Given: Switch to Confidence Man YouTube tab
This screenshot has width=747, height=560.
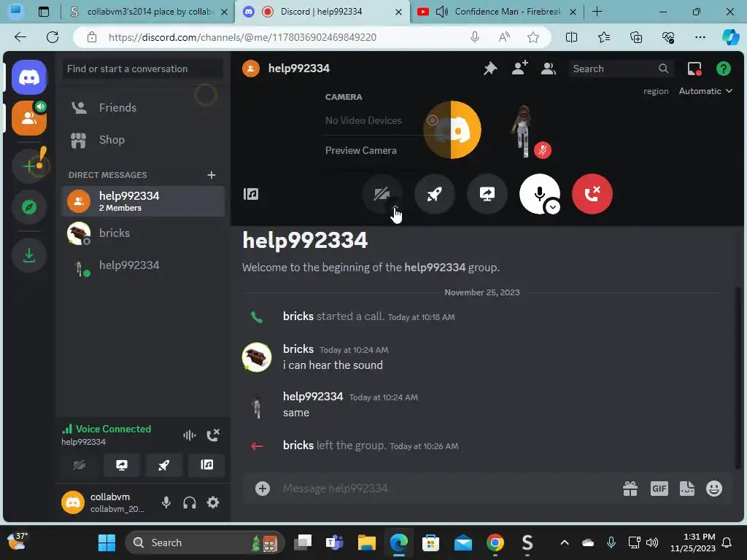Looking at the screenshot, I should [496, 12].
